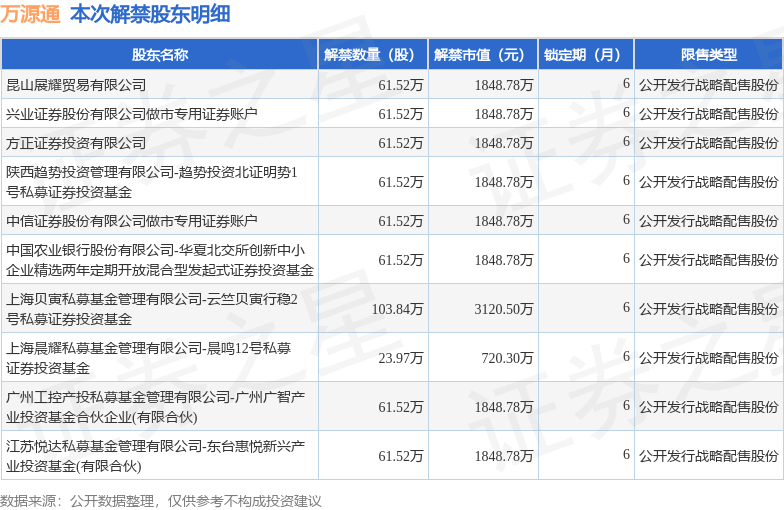Click 61.52万 in 昆山展耀贸易 row
The image size is (784, 510).
pyautogui.click(x=401, y=85)
